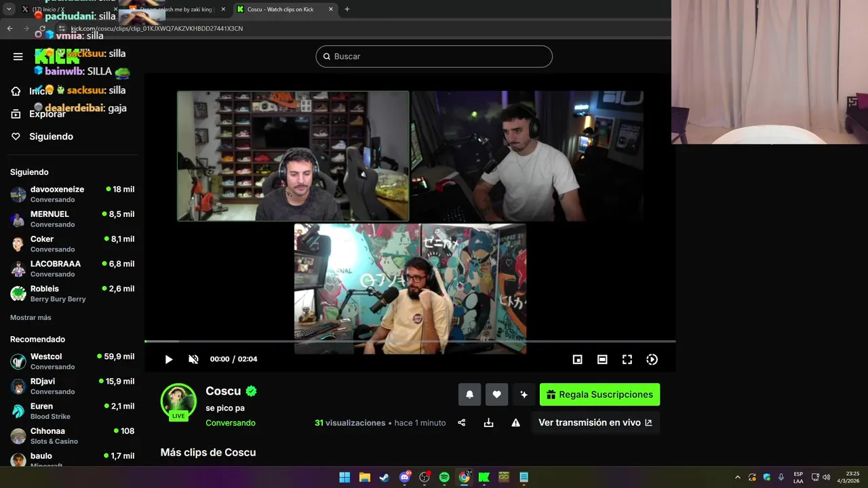The image size is (868, 488).
Task: Open the Windows Start menu
Action: pos(344,477)
